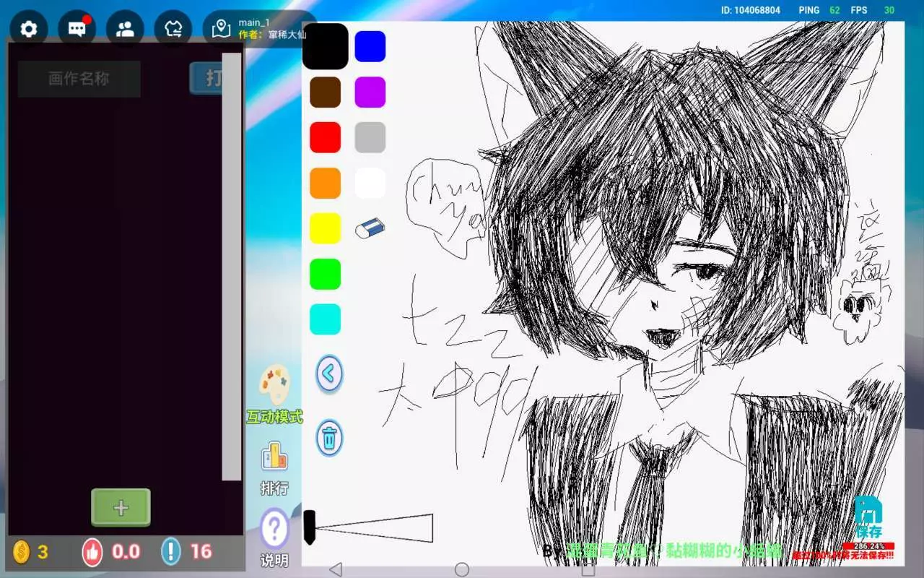924x578 pixels.
Task: Click the like score 0.0
Action: [x=126, y=553]
